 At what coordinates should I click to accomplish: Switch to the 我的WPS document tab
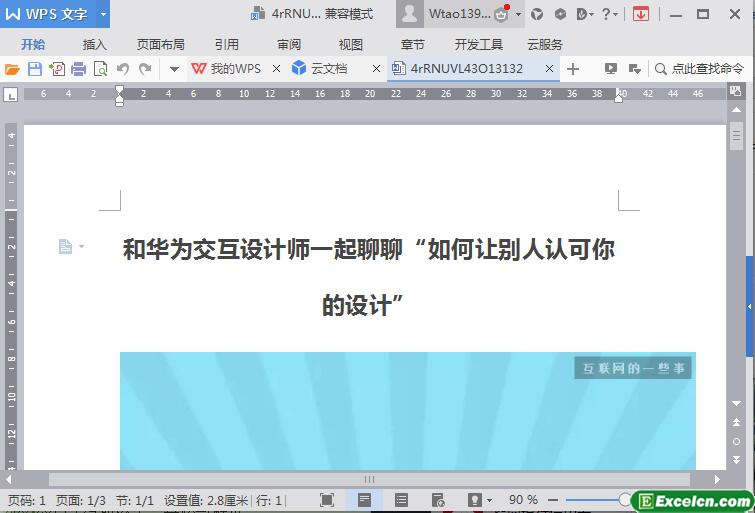pos(226,69)
